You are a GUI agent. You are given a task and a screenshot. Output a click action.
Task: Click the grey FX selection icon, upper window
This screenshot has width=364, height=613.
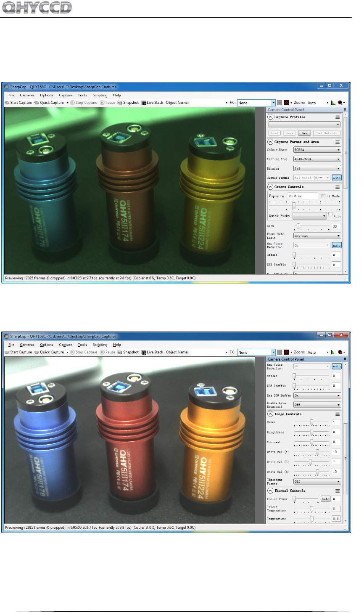280,103
